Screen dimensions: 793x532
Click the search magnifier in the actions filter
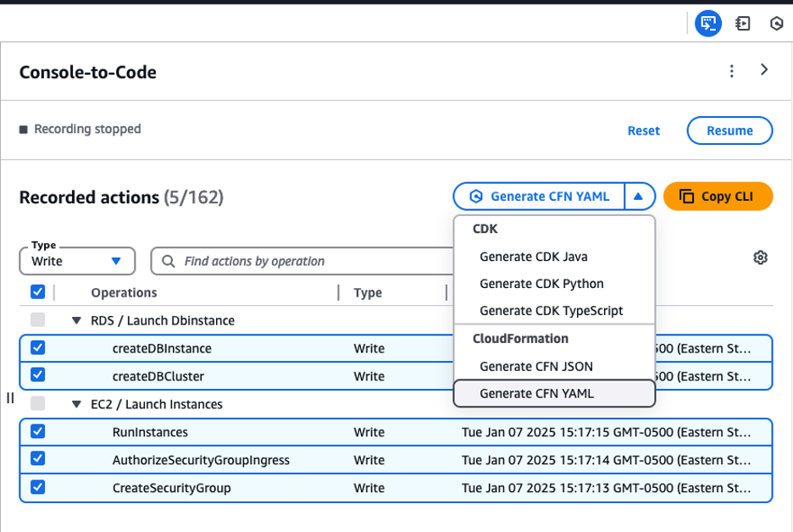pyautogui.click(x=170, y=260)
